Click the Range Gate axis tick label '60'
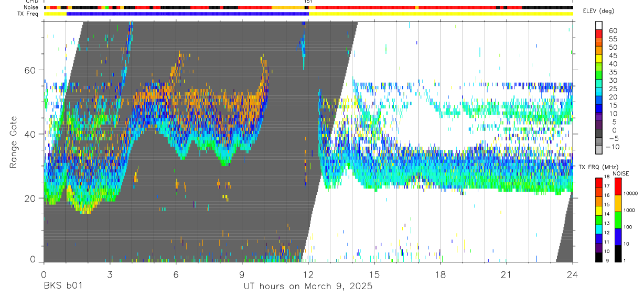The image size is (644, 297). click(x=31, y=70)
